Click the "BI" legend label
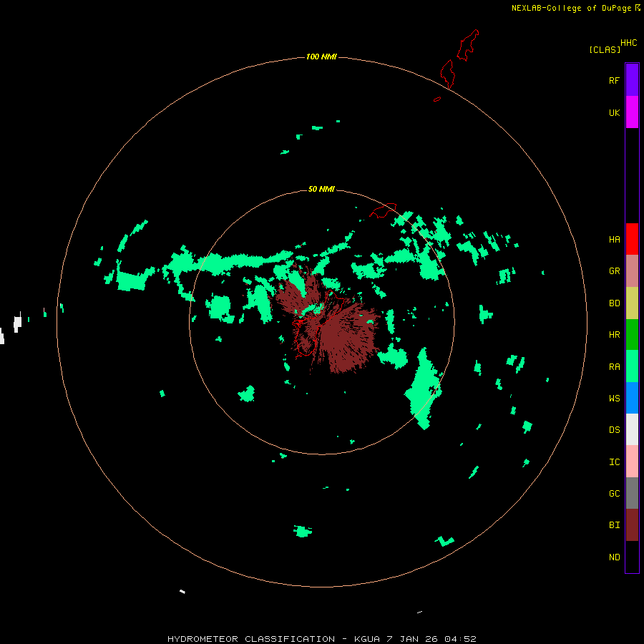Viewport: 644px width, 644px height. pos(614,525)
